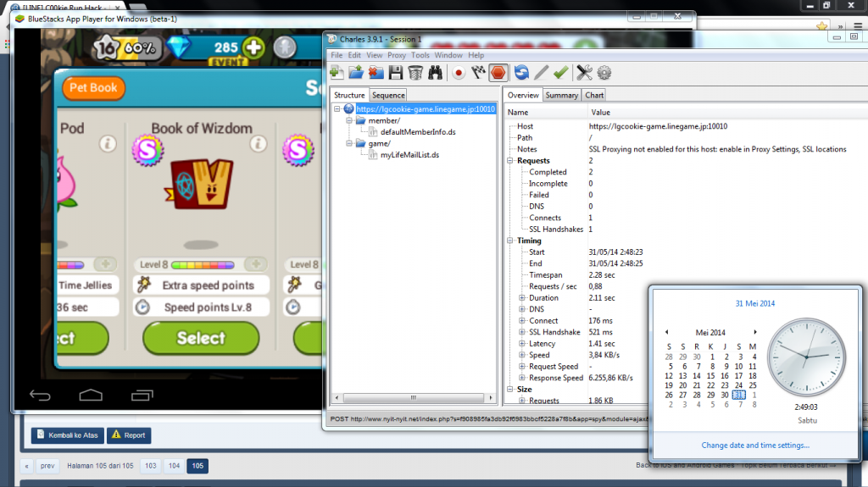Switch to the Sequence tab

pyautogui.click(x=388, y=95)
